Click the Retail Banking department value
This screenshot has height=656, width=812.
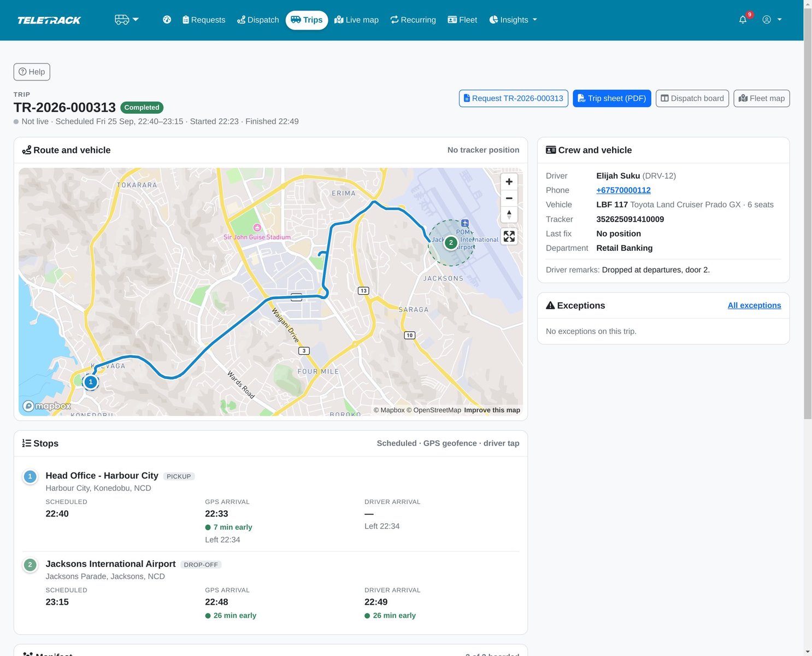pos(625,248)
